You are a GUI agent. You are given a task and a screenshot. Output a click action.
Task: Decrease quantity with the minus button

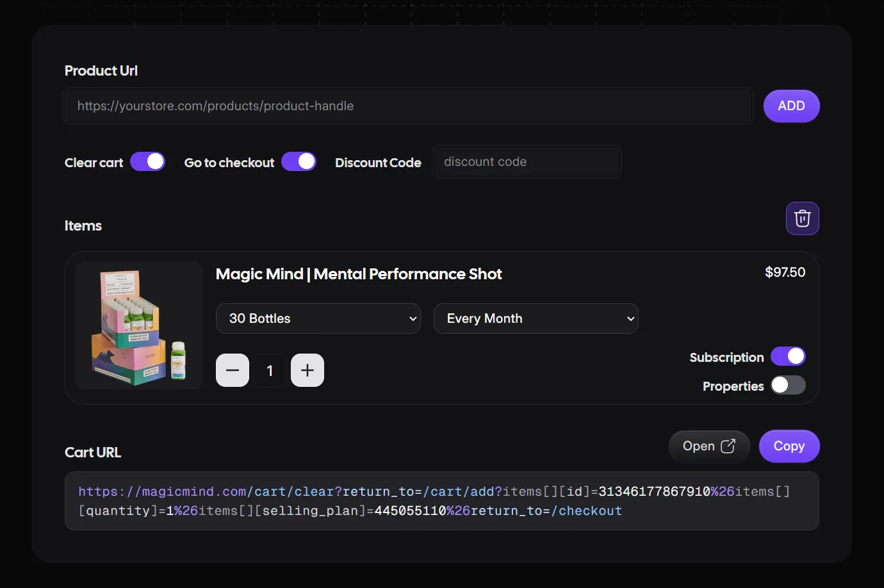[x=233, y=370]
